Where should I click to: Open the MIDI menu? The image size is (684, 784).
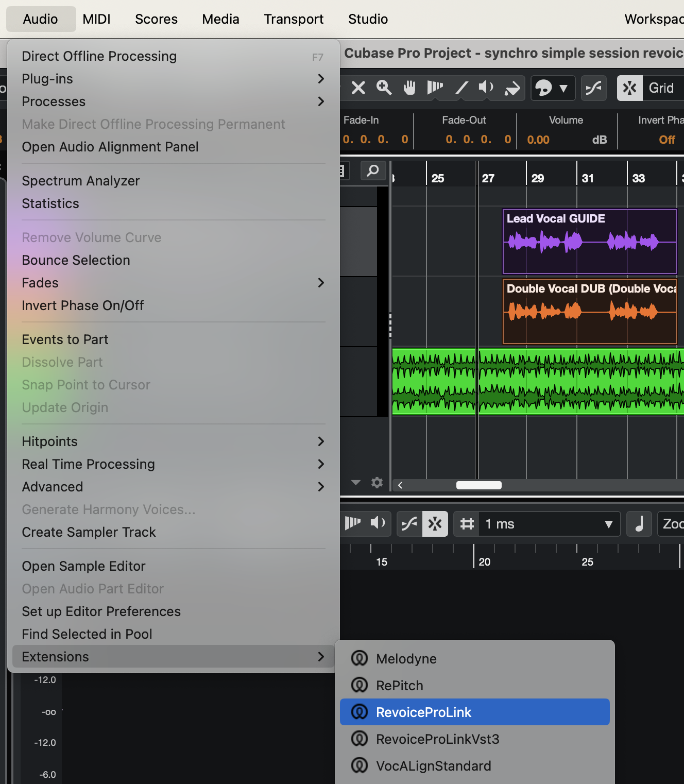pyautogui.click(x=96, y=19)
